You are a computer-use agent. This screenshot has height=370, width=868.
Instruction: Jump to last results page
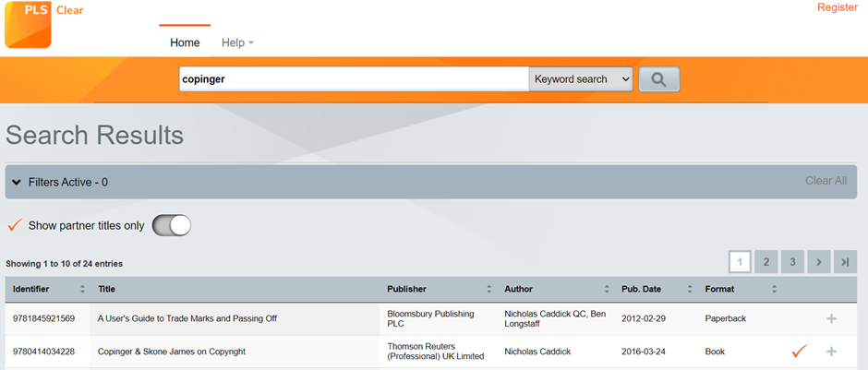pos(845,262)
